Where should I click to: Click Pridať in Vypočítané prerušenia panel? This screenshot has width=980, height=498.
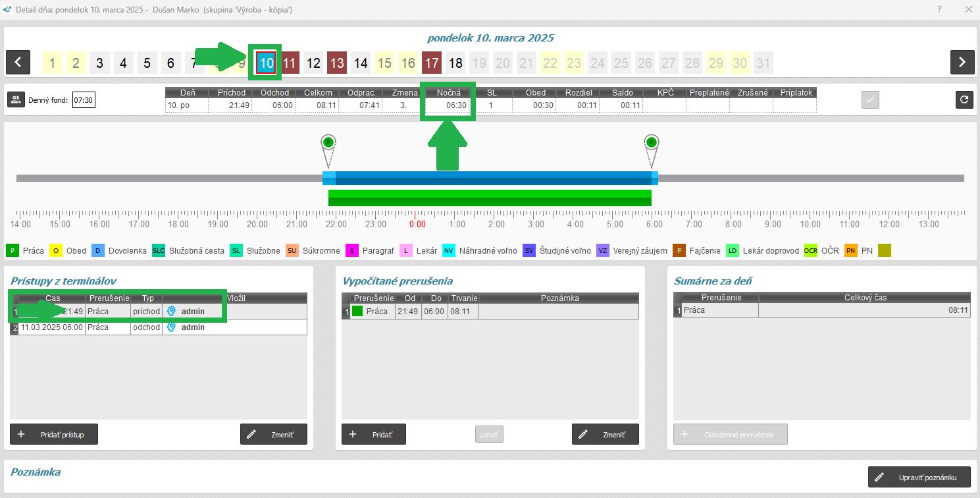tap(373, 435)
